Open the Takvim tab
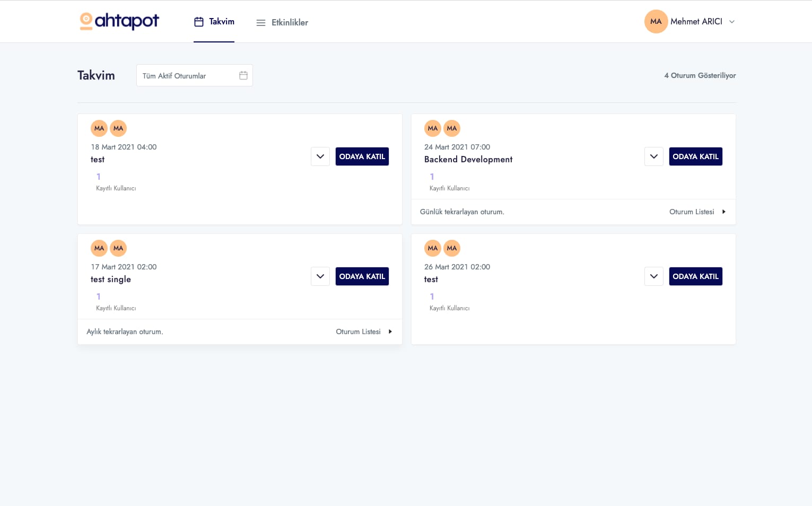This screenshot has height=506, width=812. 214,22
